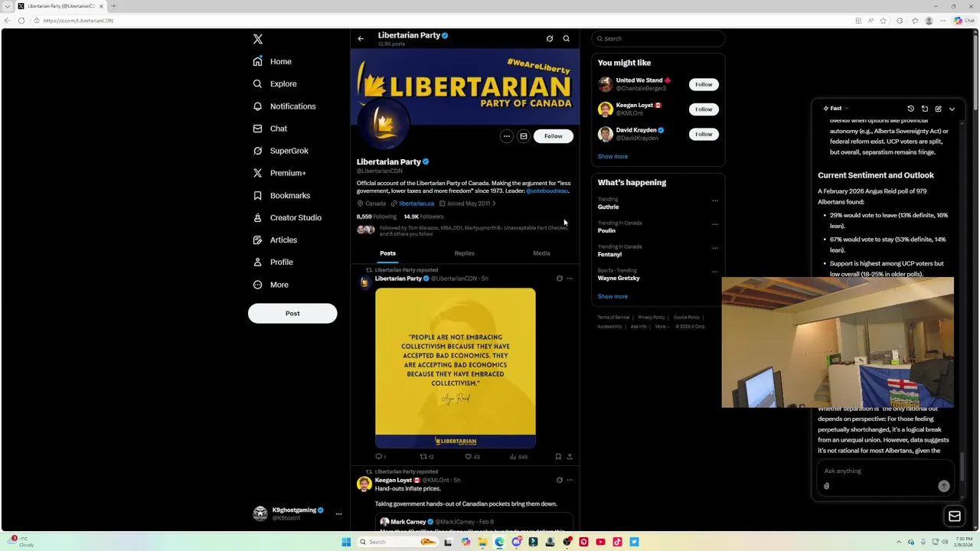Open more options on the Ayn Rand post
The width and height of the screenshot is (980, 551).
click(570, 279)
